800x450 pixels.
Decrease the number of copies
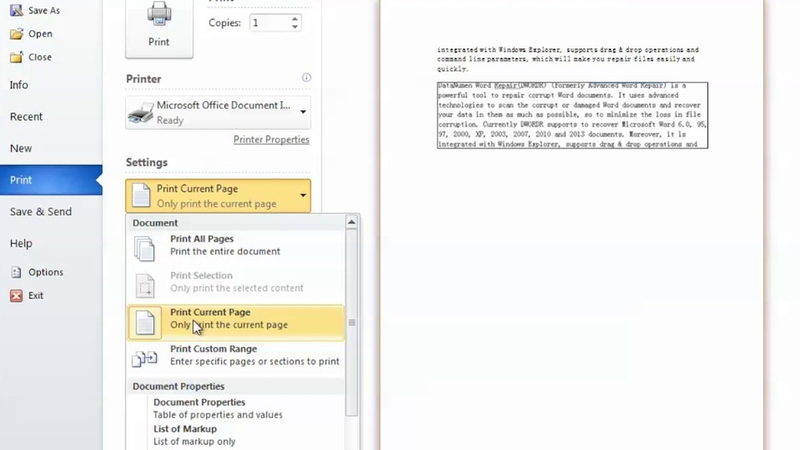click(295, 27)
